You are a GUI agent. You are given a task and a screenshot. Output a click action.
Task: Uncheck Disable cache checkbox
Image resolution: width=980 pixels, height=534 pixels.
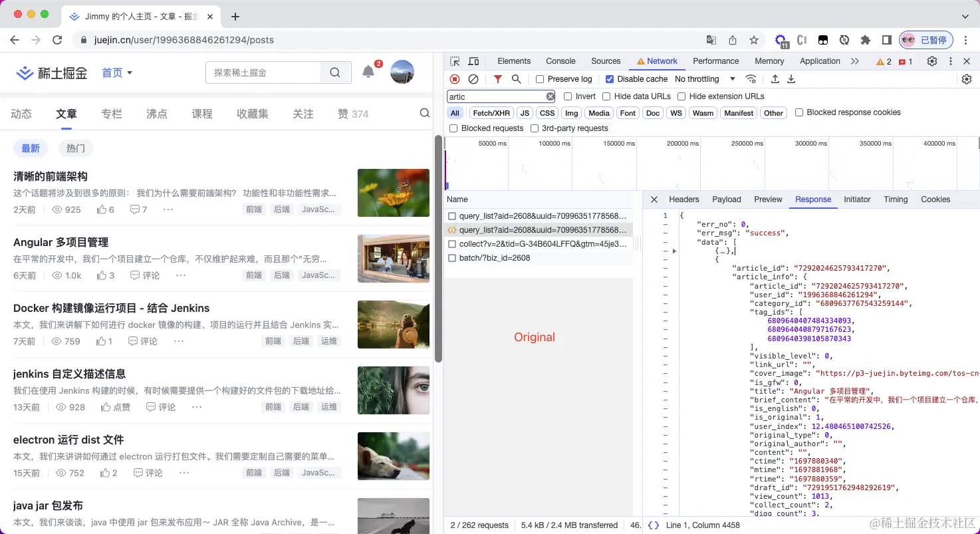610,79
